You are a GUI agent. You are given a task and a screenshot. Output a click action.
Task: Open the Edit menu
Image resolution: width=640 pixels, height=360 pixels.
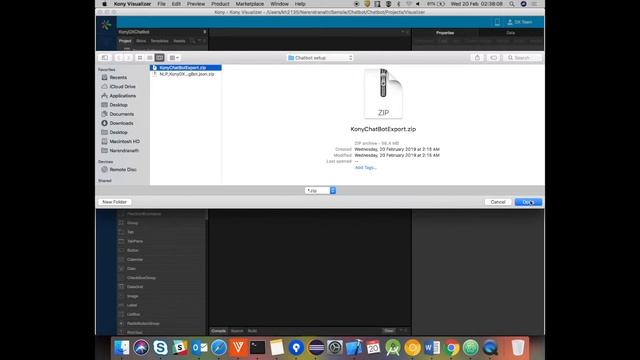176,4
